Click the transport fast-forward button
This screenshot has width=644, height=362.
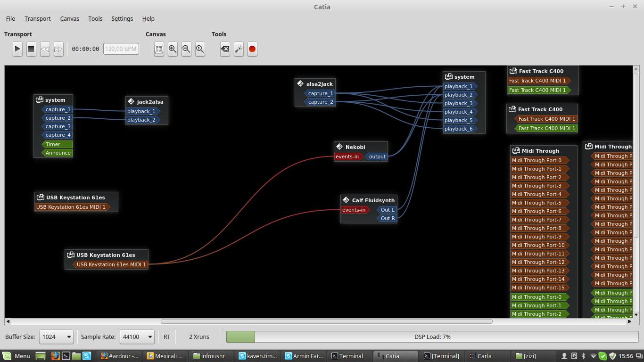coord(58,49)
